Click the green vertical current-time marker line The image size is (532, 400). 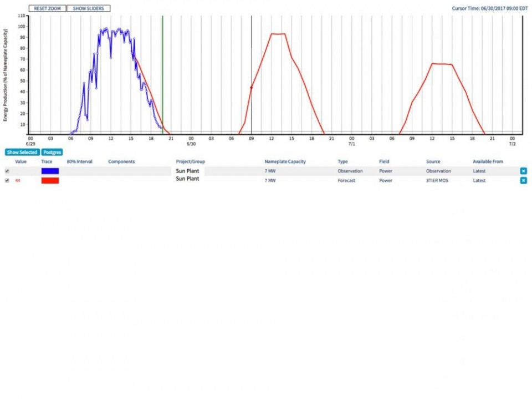(x=162, y=72)
